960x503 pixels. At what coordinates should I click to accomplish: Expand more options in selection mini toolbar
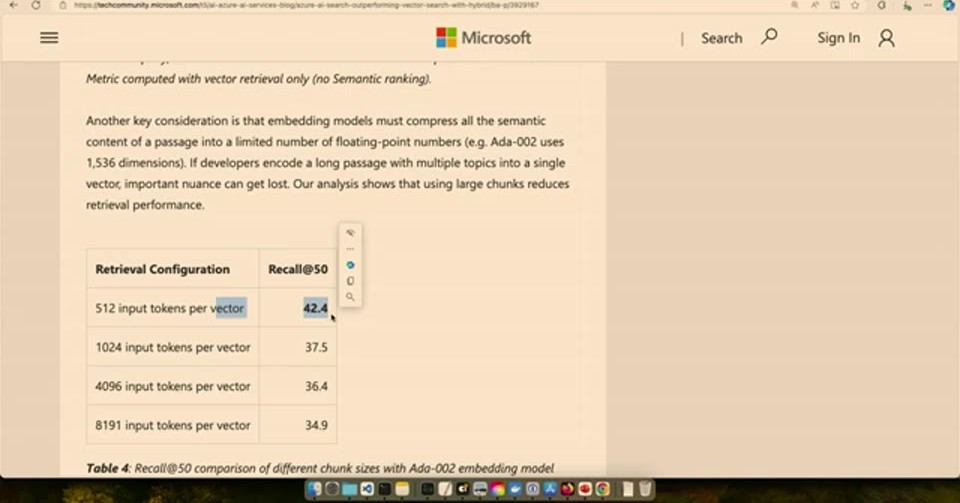pos(350,249)
